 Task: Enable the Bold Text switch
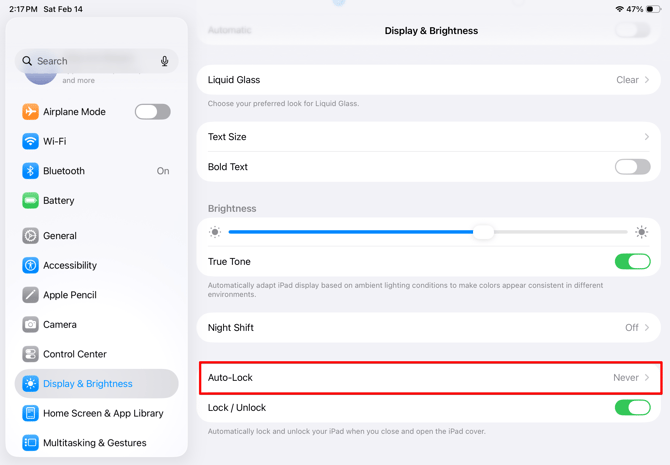coord(632,167)
